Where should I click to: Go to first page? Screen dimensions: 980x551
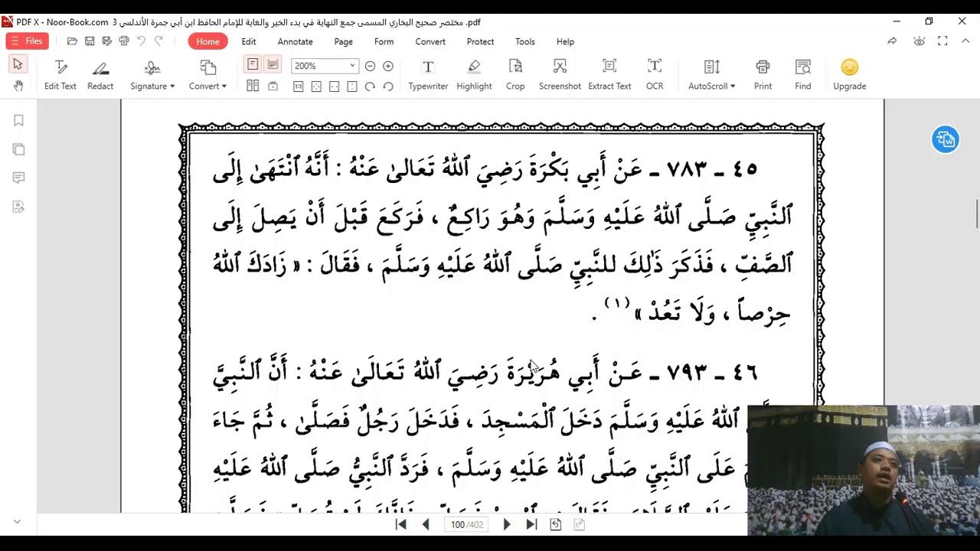(x=400, y=524)
